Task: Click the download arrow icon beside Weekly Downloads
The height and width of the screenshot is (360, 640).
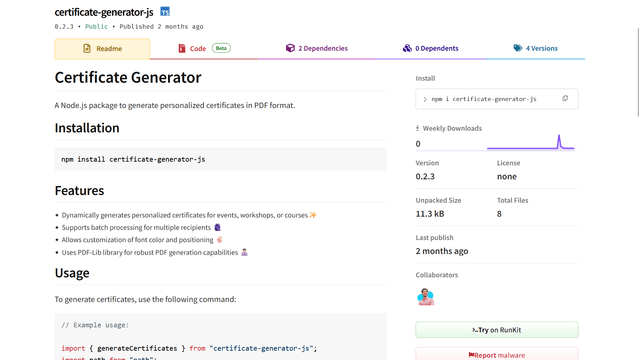Action: 418,128
